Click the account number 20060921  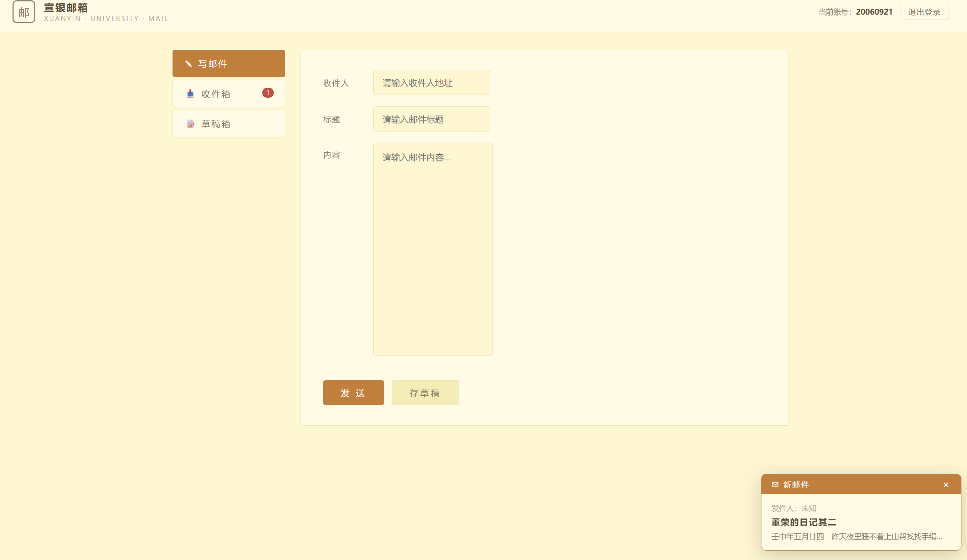tap(874, 12)
